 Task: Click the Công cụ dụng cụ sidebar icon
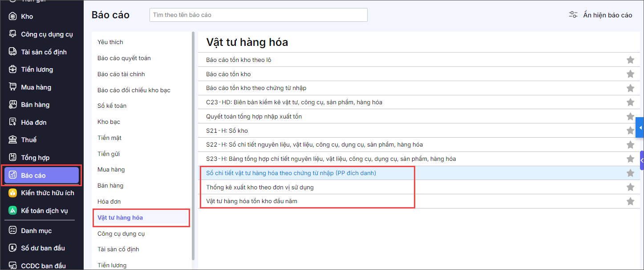click(13, 34)
